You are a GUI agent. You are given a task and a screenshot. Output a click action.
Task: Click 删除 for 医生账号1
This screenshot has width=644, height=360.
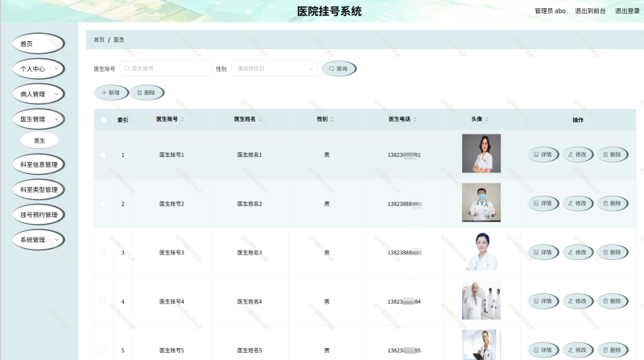pos(613,155)
